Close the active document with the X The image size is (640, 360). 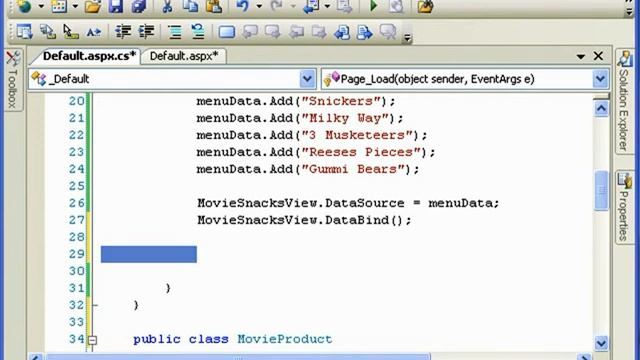pyautogui.click(x=598, y=56)
